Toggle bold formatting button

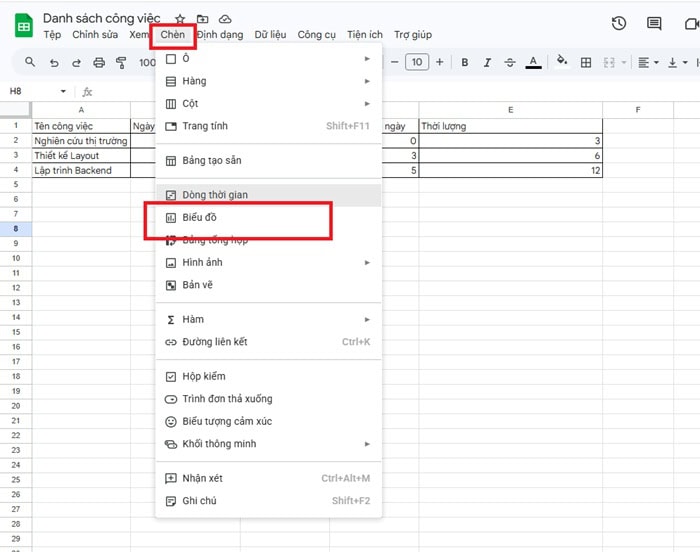[465, 63]
